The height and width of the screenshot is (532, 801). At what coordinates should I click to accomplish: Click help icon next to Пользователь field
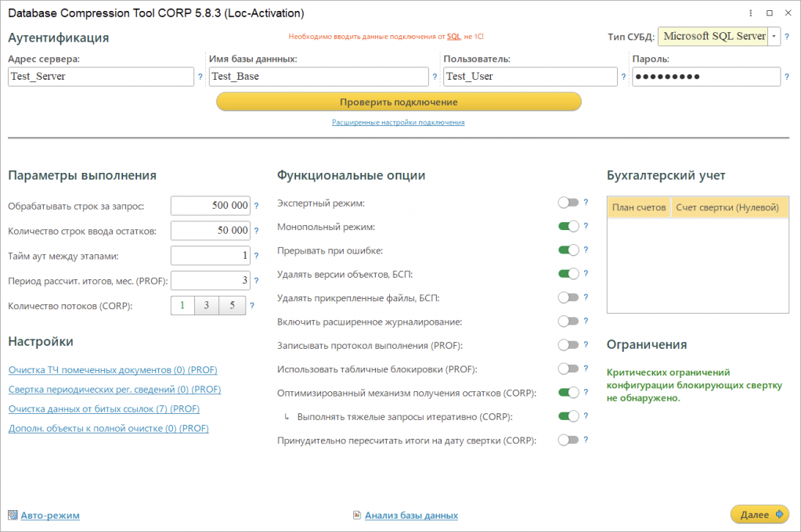pyautogui.click(x=623, y=77)
